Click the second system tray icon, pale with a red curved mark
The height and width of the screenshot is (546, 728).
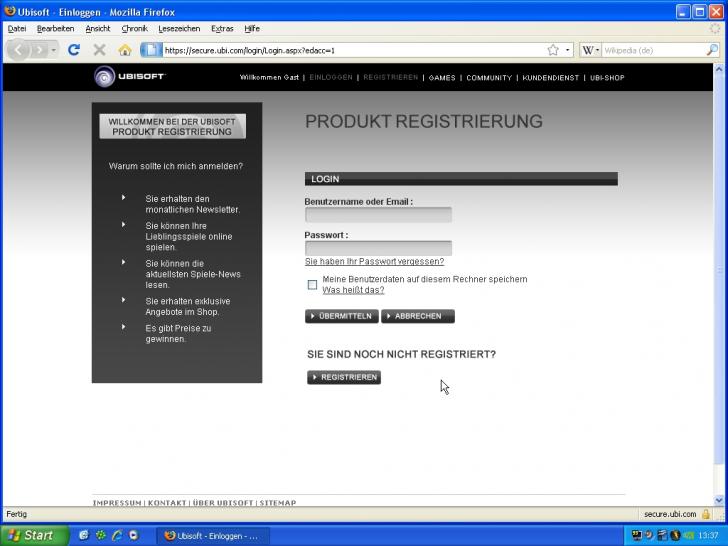650,535
